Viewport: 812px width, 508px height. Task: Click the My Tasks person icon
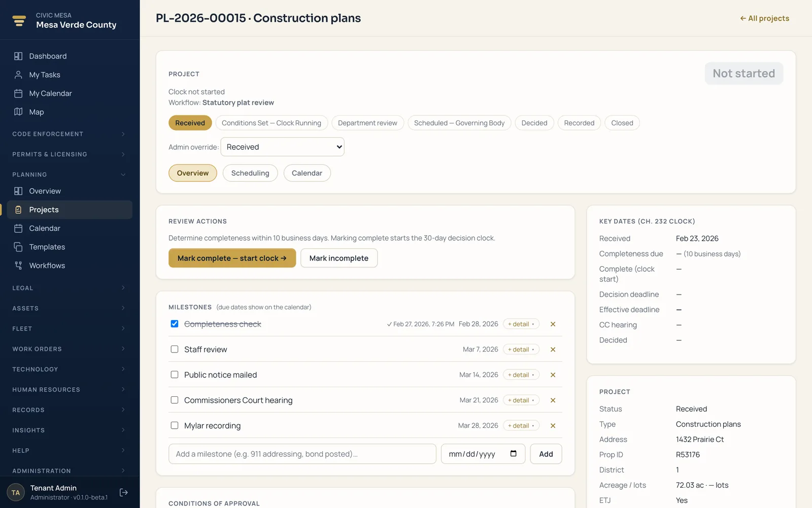(18, 75)
